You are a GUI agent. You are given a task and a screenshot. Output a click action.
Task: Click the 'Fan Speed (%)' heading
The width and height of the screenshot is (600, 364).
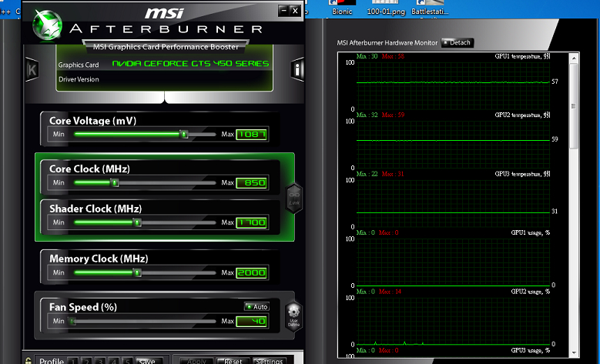click(83, 307)
